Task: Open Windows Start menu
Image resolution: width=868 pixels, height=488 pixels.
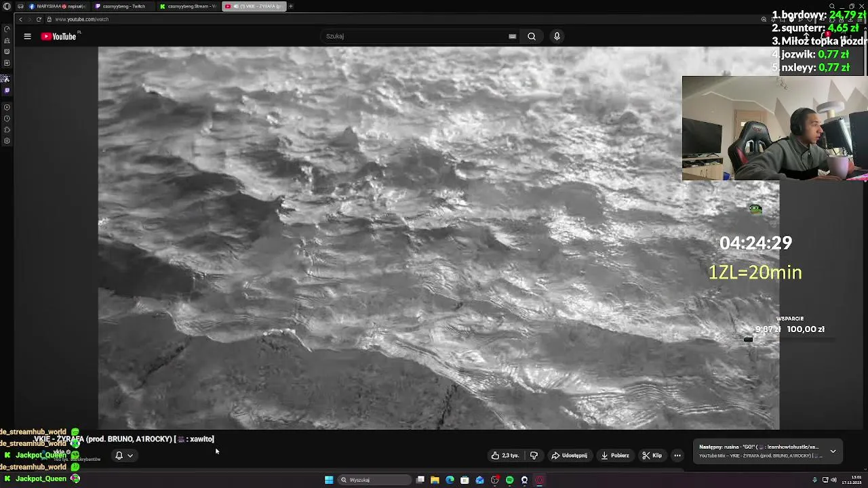Action: (329, 480)
